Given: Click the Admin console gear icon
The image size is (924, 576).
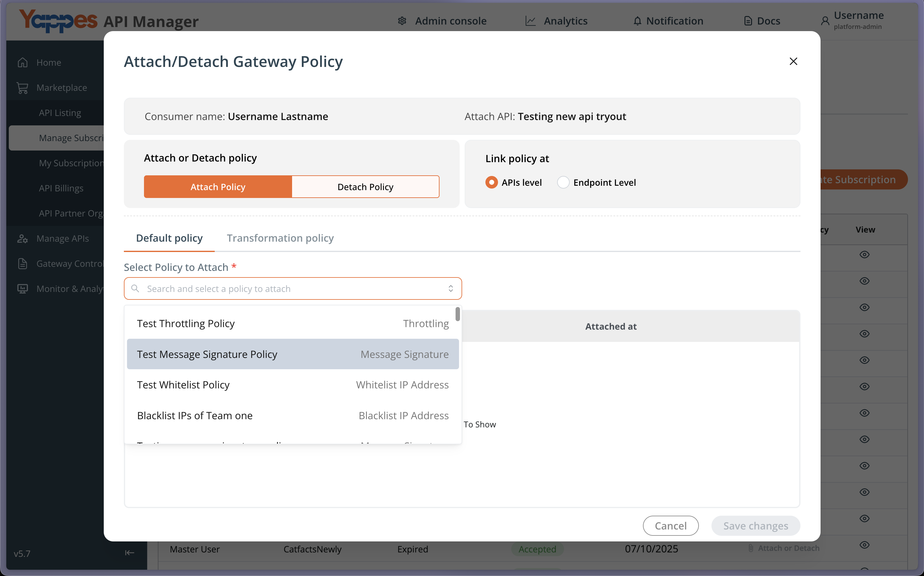Looking at the screenshot, I should pyautogui.click(x=402, y=21).
